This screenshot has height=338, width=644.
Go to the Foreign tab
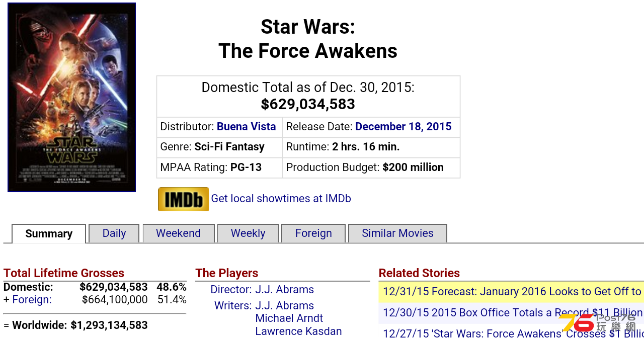tap(313, 233)
